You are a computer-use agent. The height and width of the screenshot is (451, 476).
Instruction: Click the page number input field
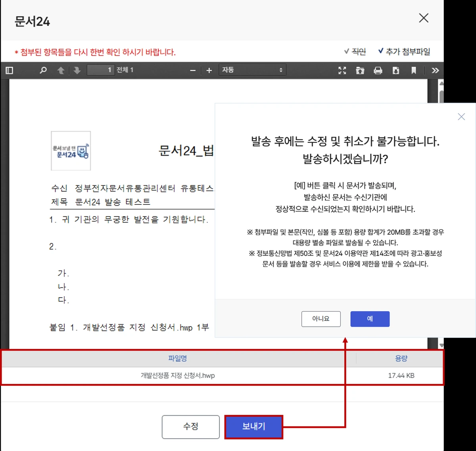pyautogui.click(x=101, y=70)
